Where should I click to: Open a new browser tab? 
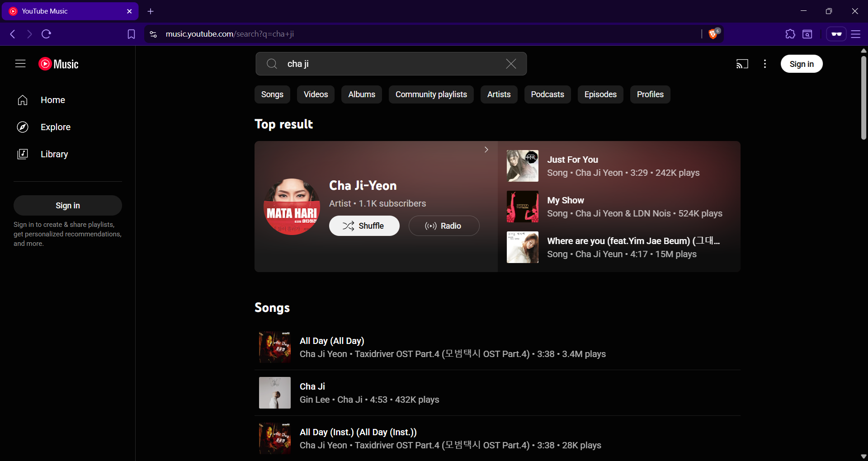(151, 11)
